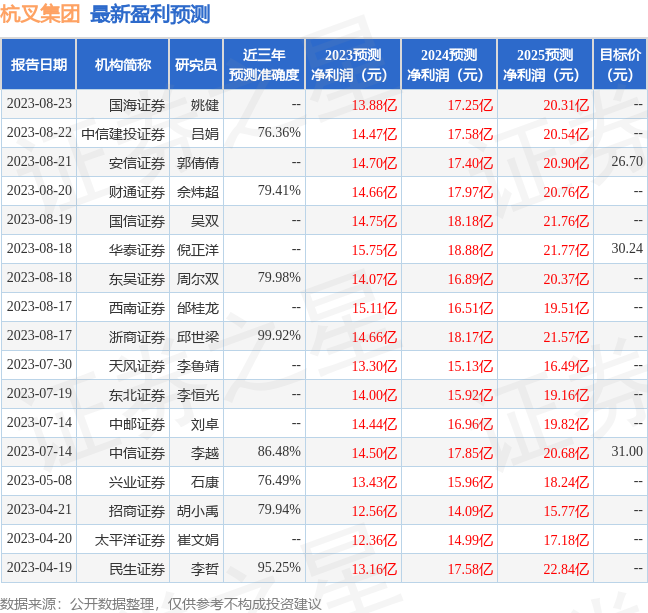Click researcher name 邱世梁

(x=198, y=337)
